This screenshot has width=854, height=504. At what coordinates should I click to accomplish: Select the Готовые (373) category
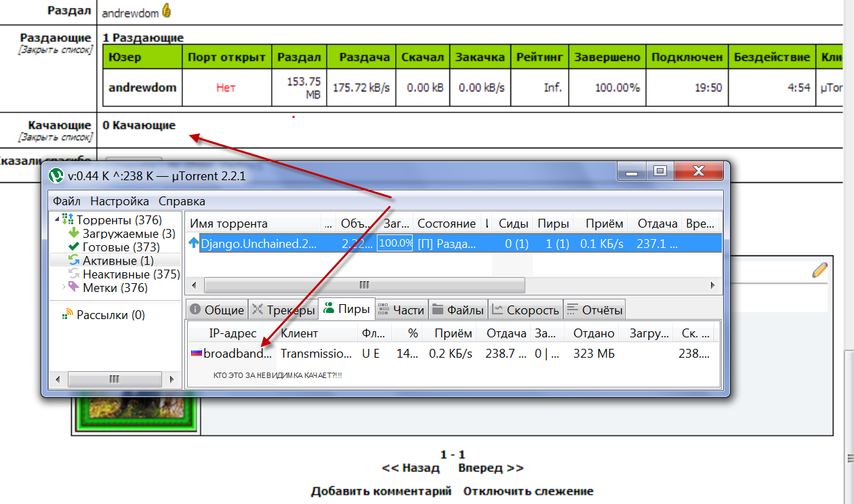(x=121, y=247)
